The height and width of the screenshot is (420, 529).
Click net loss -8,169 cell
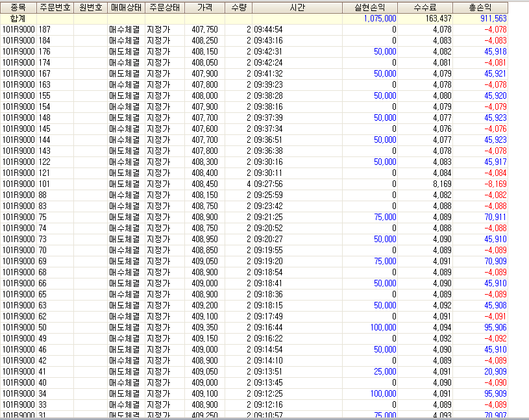pos(495,184)
